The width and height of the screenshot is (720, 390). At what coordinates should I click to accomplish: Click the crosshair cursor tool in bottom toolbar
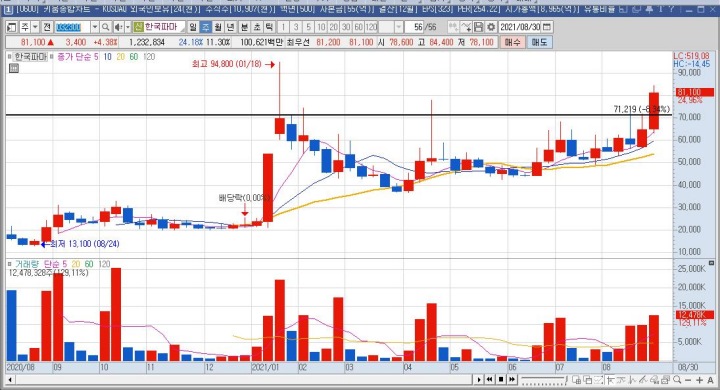(x=610, y=379)
